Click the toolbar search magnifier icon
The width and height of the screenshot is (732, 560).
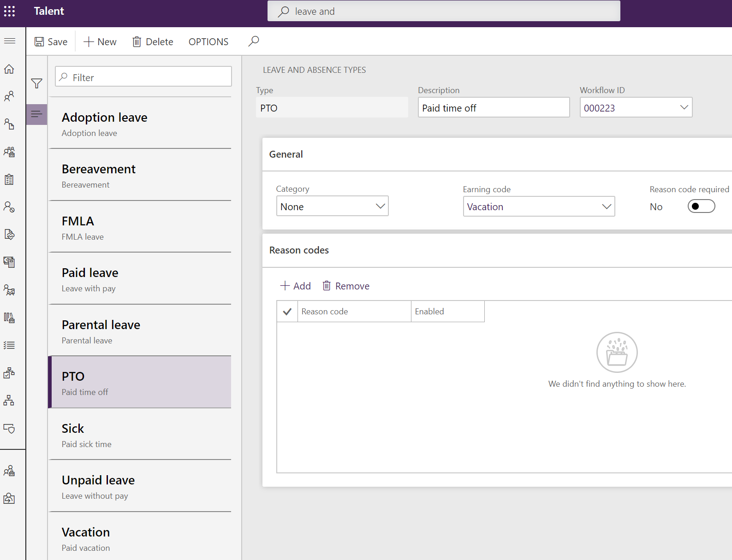click(x=254, y=41)
